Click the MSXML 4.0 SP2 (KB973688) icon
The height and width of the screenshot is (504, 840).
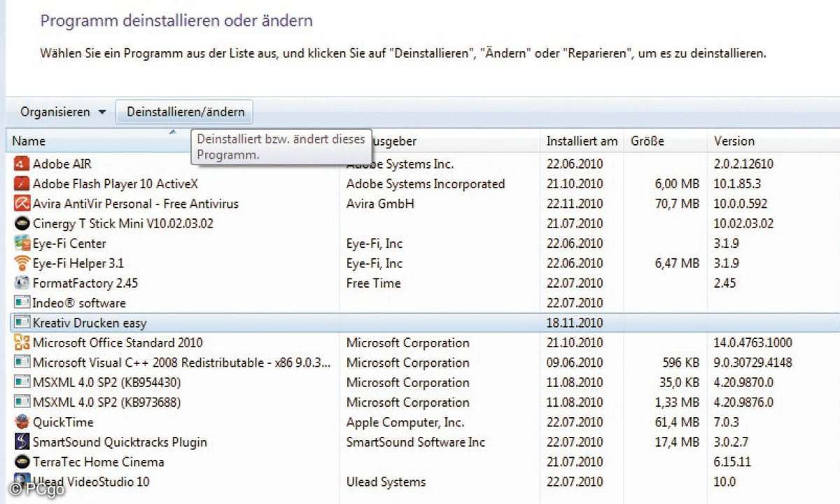(x=21, y=402)
